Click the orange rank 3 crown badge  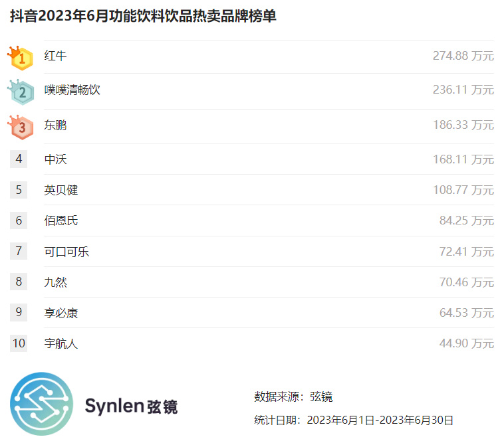pos(21,127)
